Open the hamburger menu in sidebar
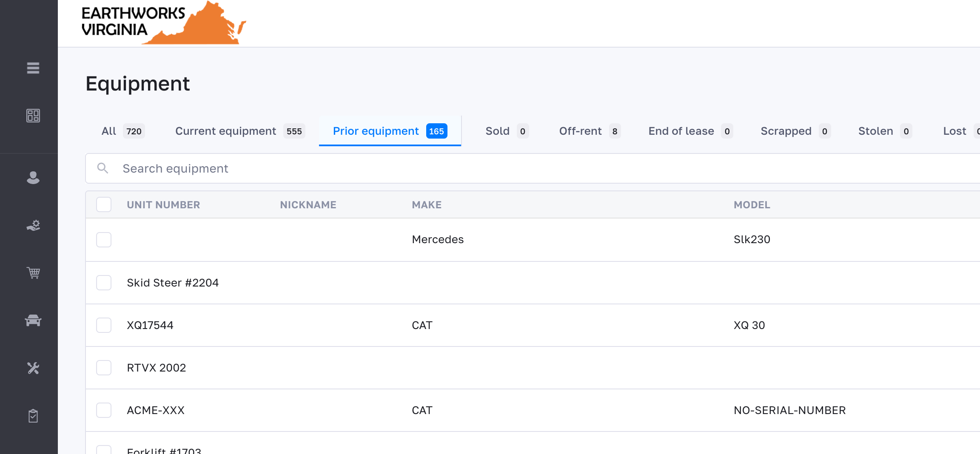Viewport: 980px width, 454px height. coord(33,68)
